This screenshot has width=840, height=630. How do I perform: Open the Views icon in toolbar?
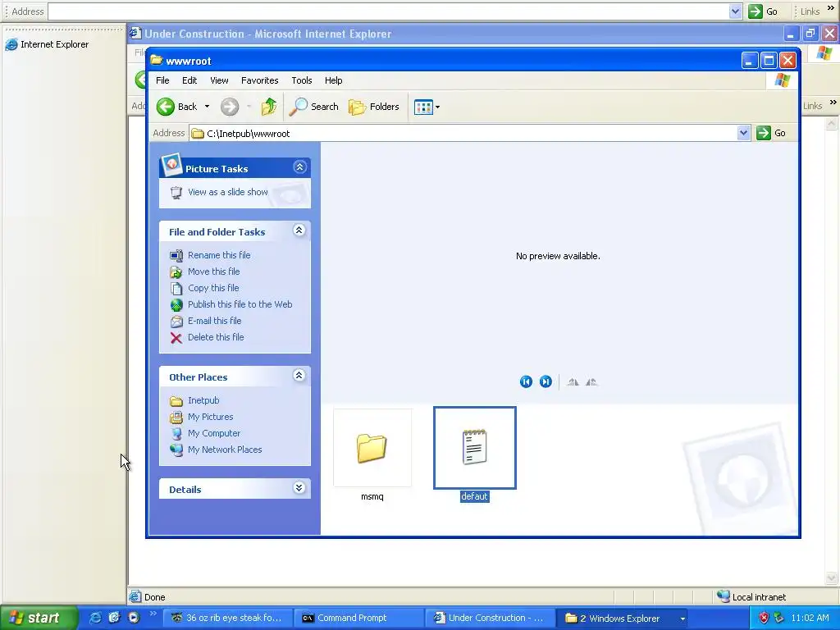pos(423,107)
